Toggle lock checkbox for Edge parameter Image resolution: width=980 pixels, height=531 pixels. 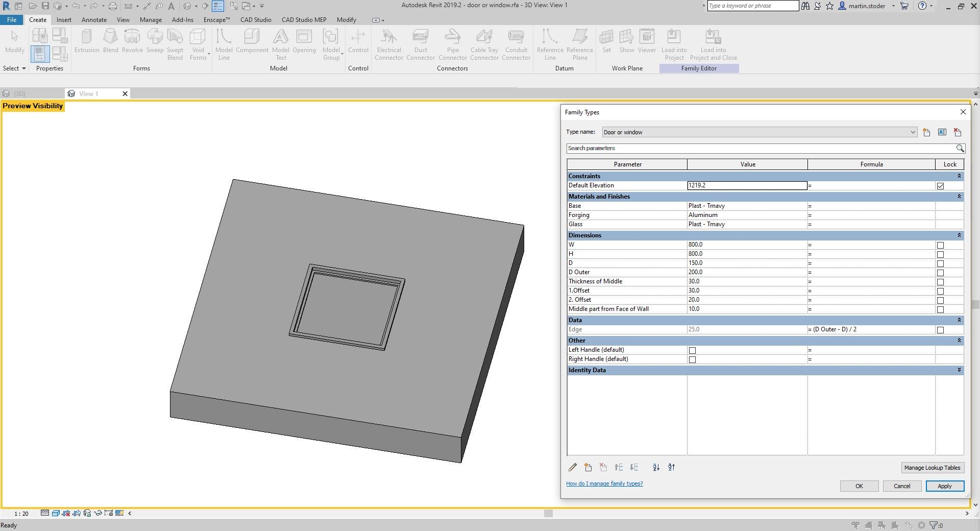[x=940, y=330]
